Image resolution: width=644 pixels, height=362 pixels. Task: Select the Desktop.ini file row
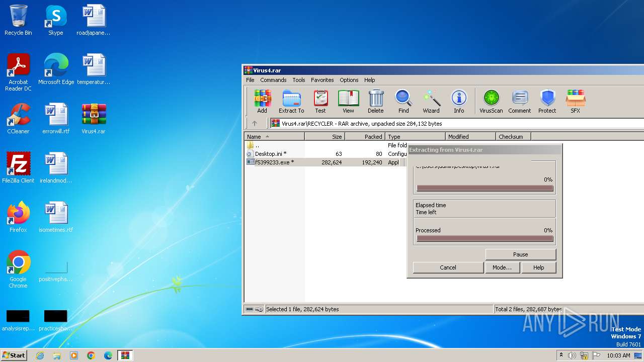(x=325, y=154)
